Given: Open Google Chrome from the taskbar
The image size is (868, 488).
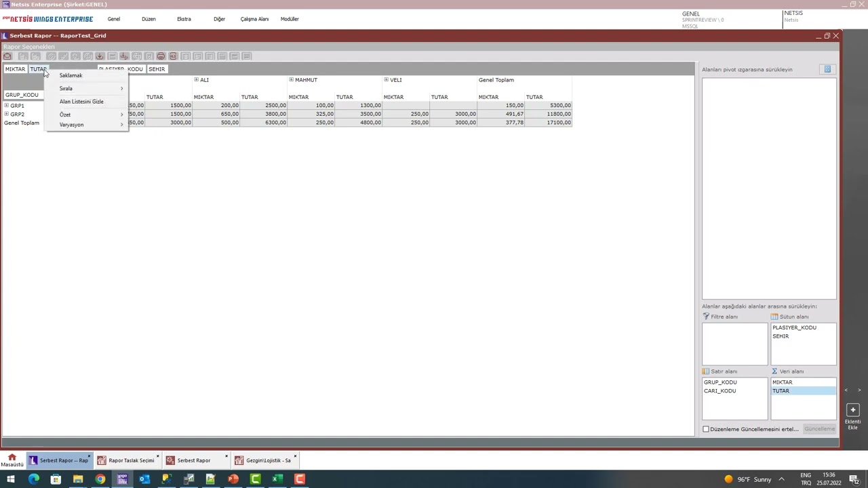Looking at the screenshot, I should click(100, 479).
